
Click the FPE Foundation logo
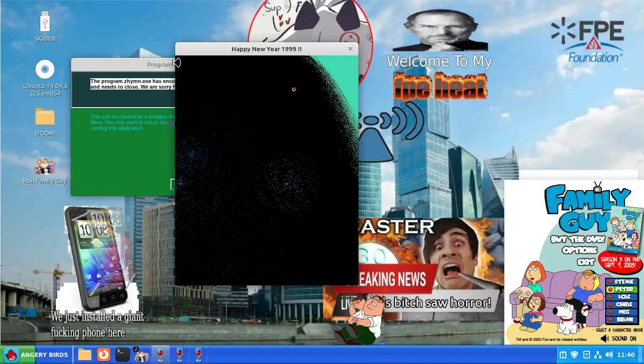(587, 40)
